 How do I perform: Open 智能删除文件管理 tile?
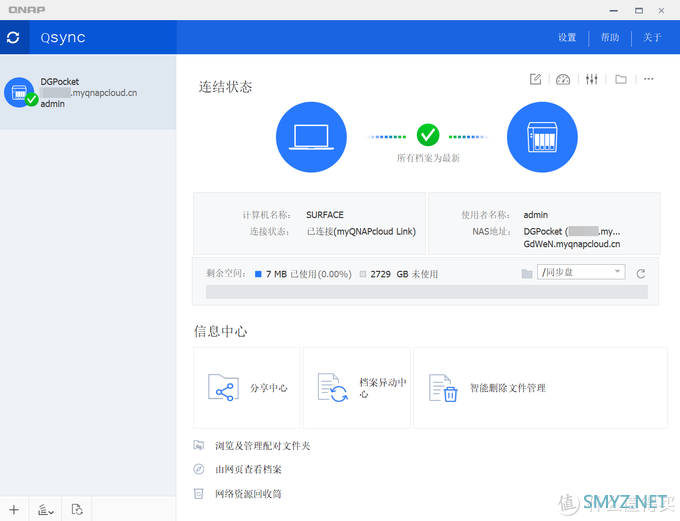[540, 388]
